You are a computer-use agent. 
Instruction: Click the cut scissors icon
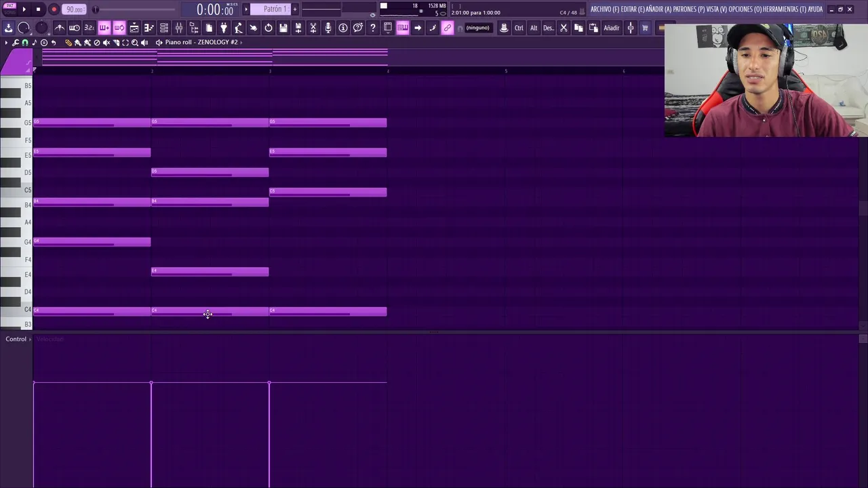[564, 28]
